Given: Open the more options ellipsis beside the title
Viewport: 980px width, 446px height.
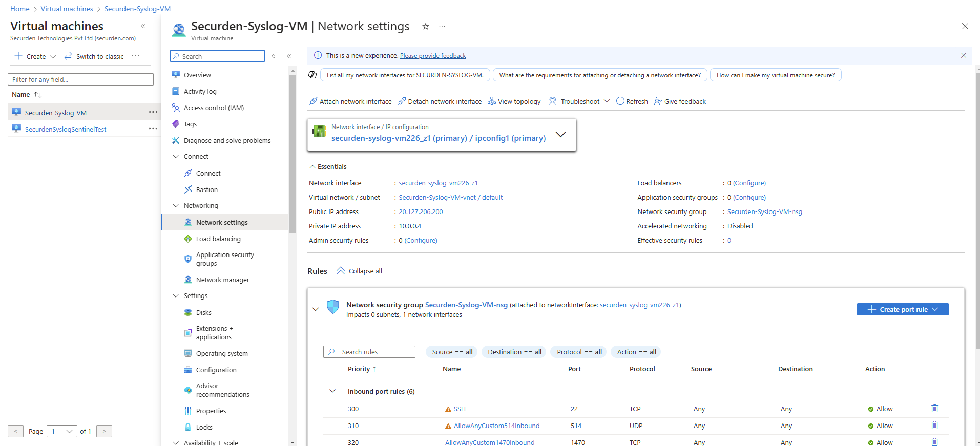Looking at the screenshot, I should 442,26.
